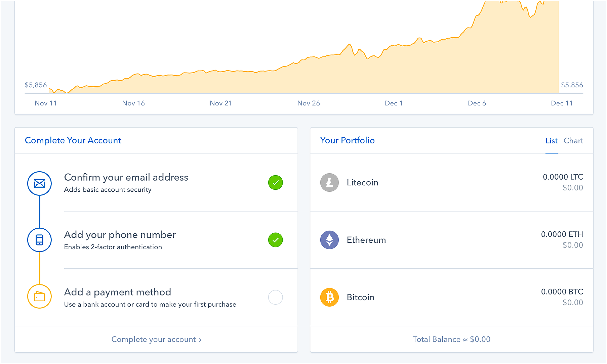Open Add your phone number step

click(x=120, y=235)
